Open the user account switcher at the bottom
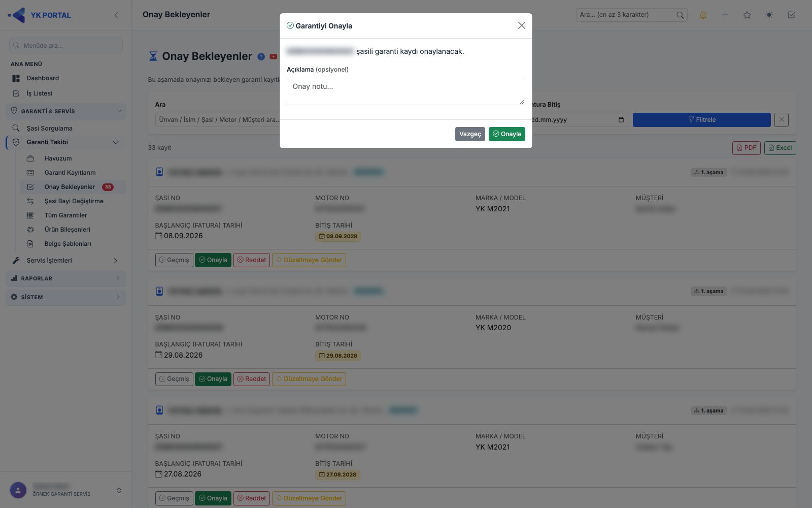812x508 pixels. [x=119, y=490]
